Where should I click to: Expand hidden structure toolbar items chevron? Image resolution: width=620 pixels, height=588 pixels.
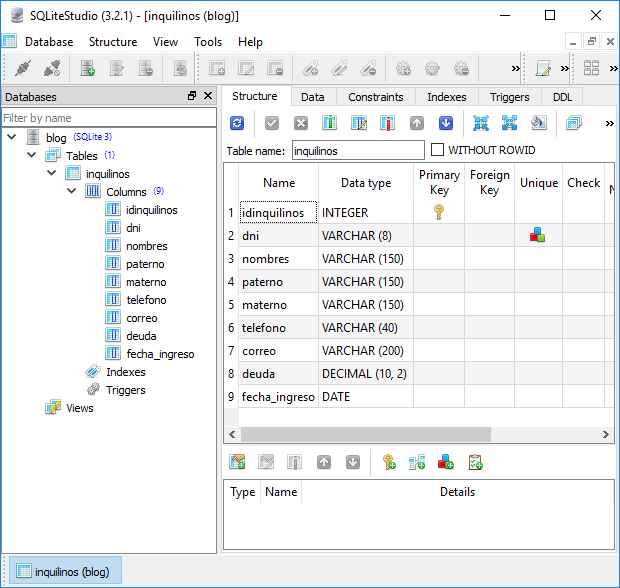pyautogui.click(x=609, y=123)
